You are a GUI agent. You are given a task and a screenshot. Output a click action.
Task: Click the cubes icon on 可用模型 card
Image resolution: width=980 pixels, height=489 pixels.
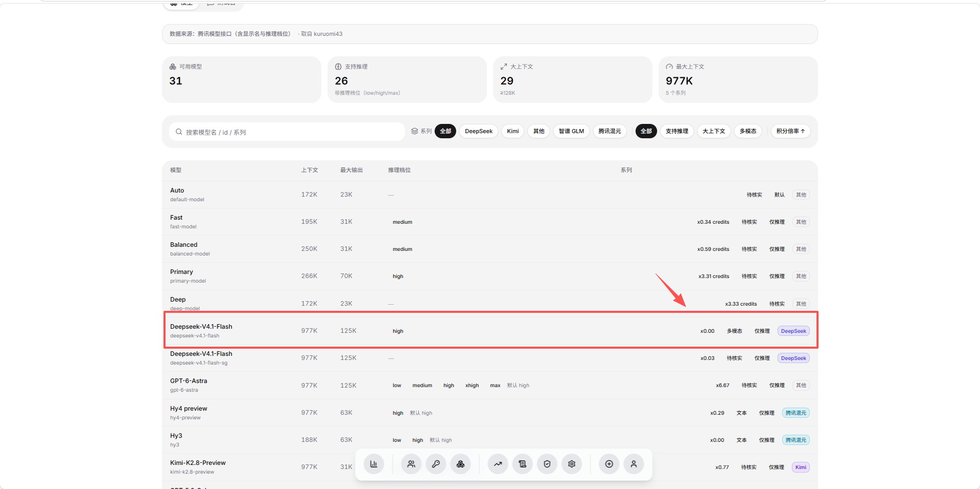[x=173, y=67]
